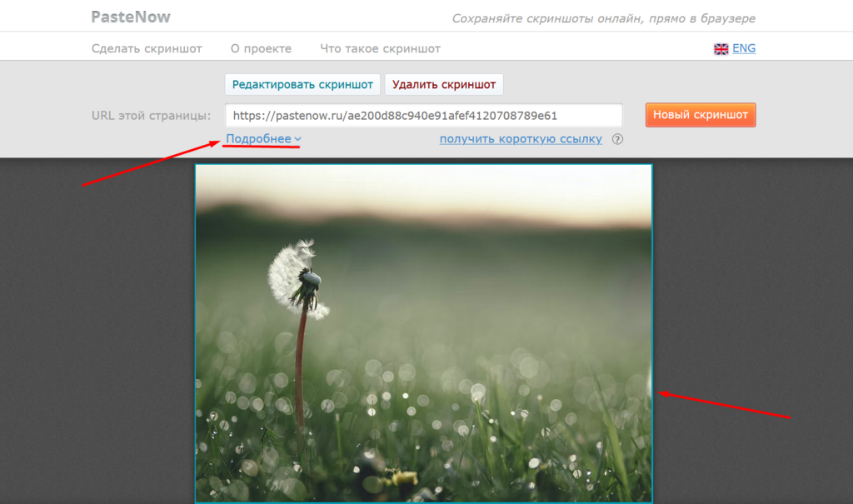The width and height of the screenshot is (853, 504).
Task: Click the URL этой страницы label
Action: (151, 115)
